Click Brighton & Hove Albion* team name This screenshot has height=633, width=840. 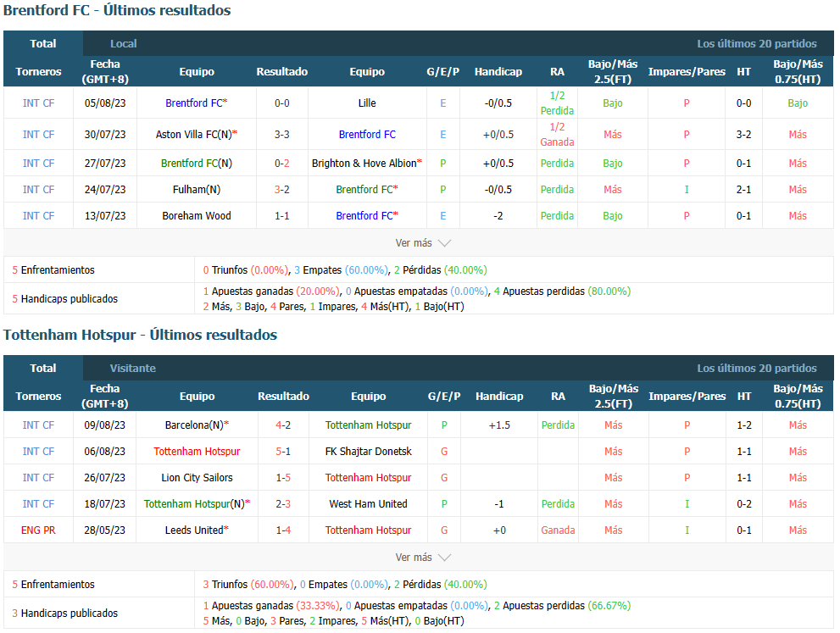click(x=367, y=164)
